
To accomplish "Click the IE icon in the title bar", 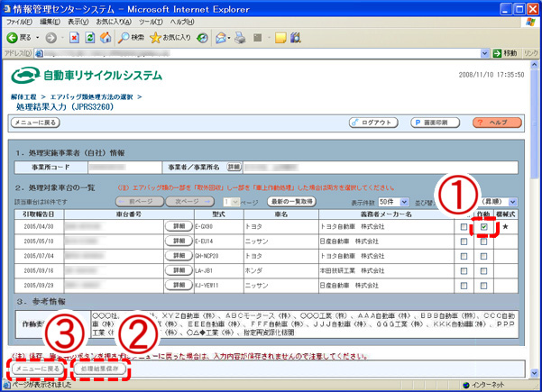I will point(6,9).
